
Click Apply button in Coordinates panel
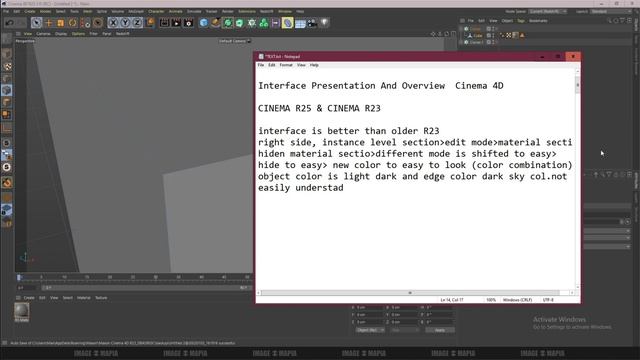click(x=440, y=330)
